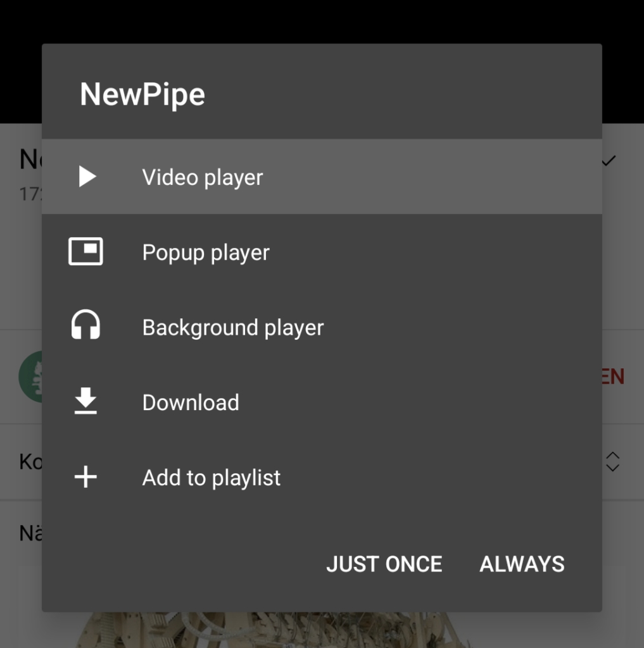
Task: Click the play triangle icon for Video player
Action: (87, 177)
